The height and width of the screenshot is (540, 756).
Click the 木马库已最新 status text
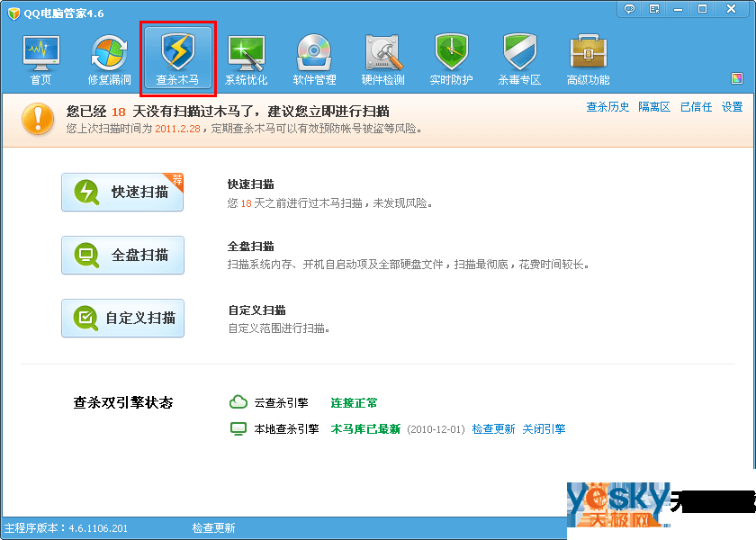(365, 429)
